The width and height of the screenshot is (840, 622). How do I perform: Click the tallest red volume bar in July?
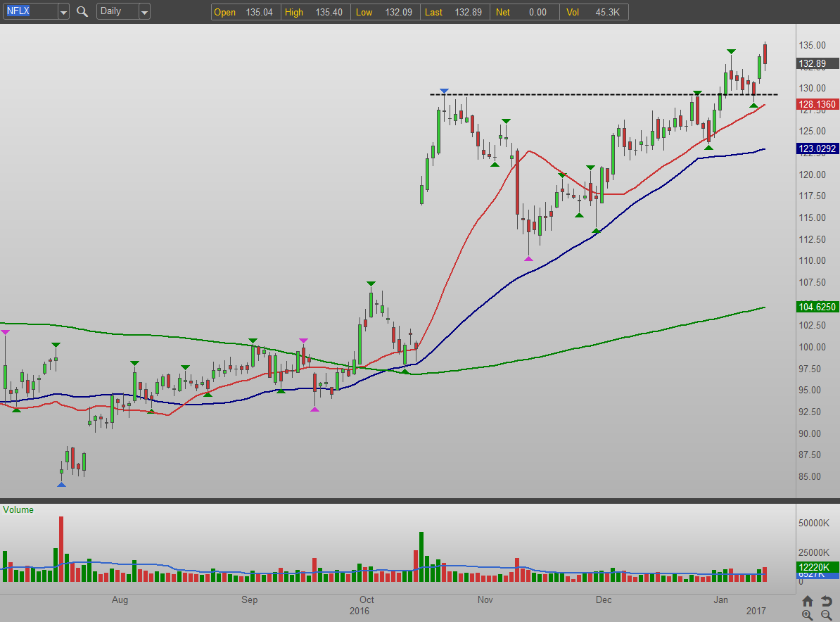pyautogui.click(x=61, y=549)
